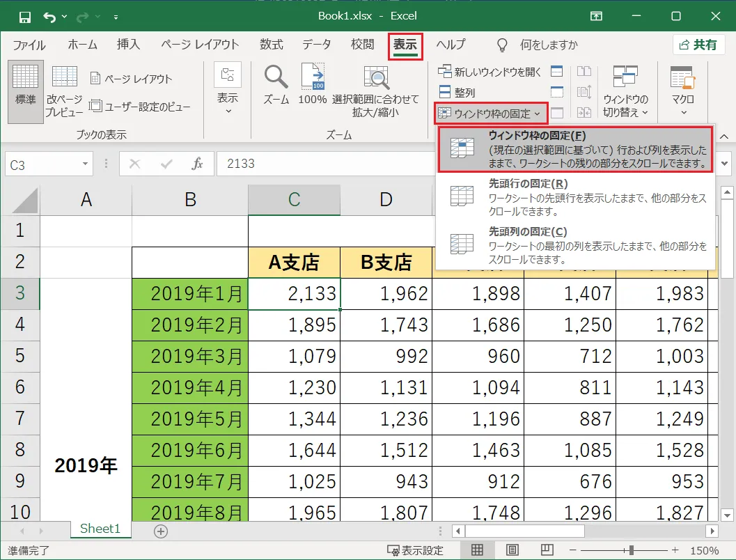Viewport: 736px width, 560px height.
Task: Expand the formula bar
Action: click(x=725, y=164)
